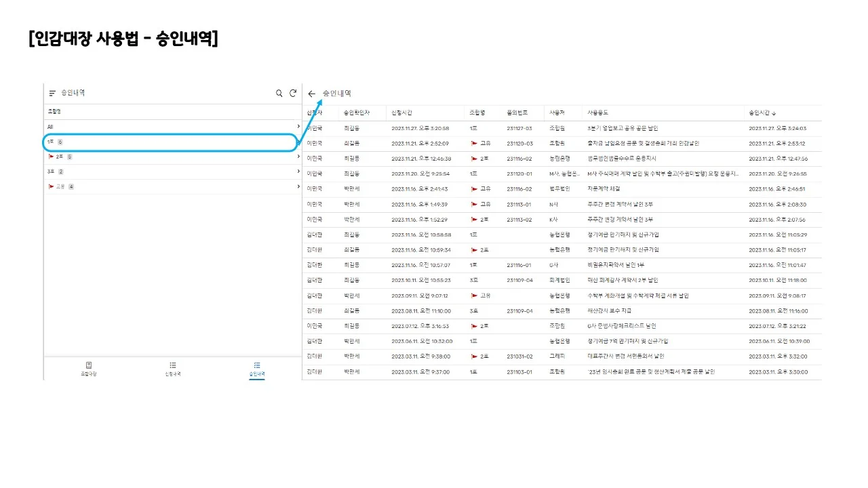Click 품의번호 cell 231103-01

[x=519, y=371]
